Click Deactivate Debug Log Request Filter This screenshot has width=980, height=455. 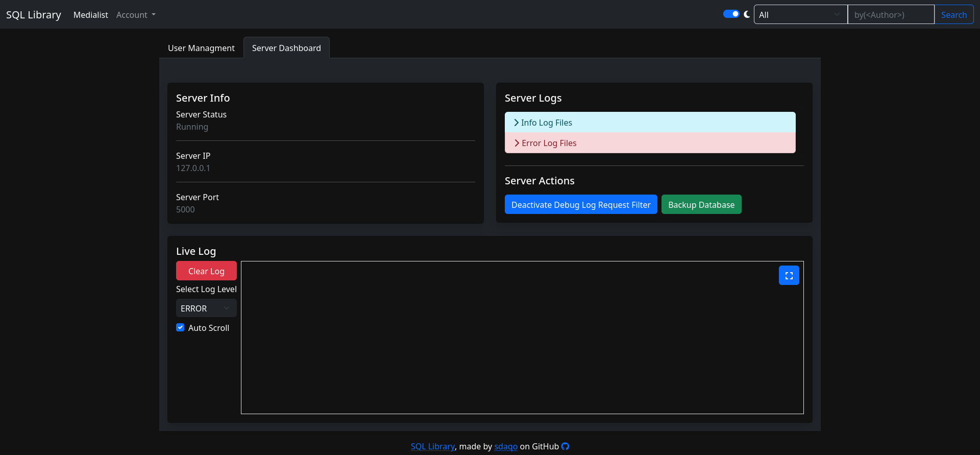point(581,204)
